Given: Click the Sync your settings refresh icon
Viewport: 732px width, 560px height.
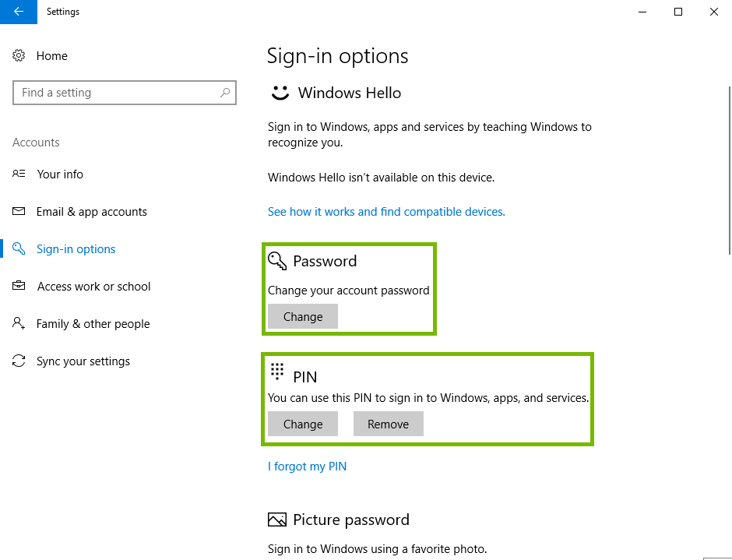Looking at the screenshot, I should pyautogui.click(x=19, y=361).
